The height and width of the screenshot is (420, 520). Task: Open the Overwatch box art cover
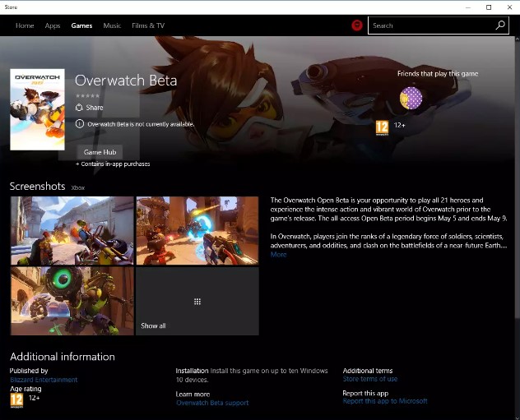pyautogui.click(x=38, y=109)
